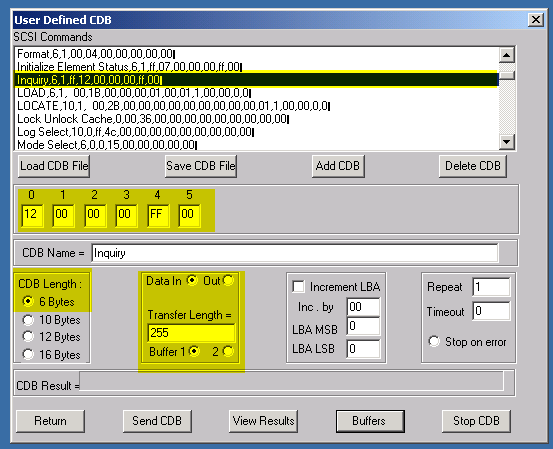Viewport: 553px width, 449px height.
Task: Click the CDB Result field
Action: [291, 381]
